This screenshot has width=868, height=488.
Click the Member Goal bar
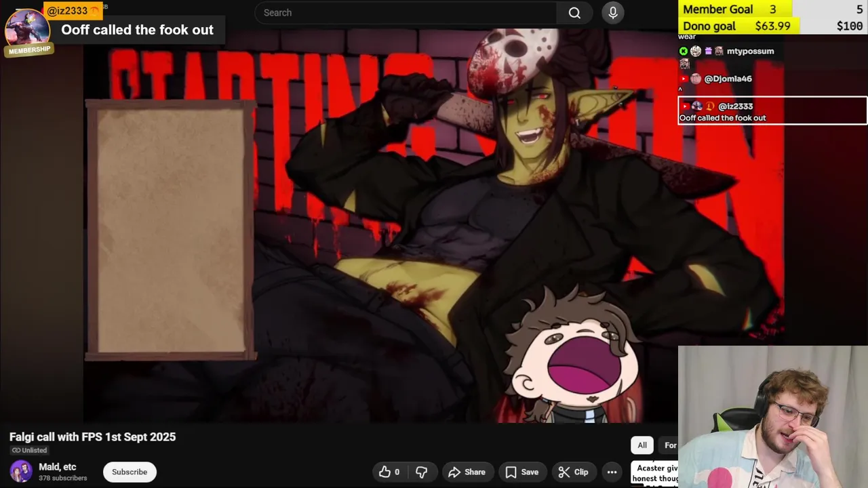[772, 9]
